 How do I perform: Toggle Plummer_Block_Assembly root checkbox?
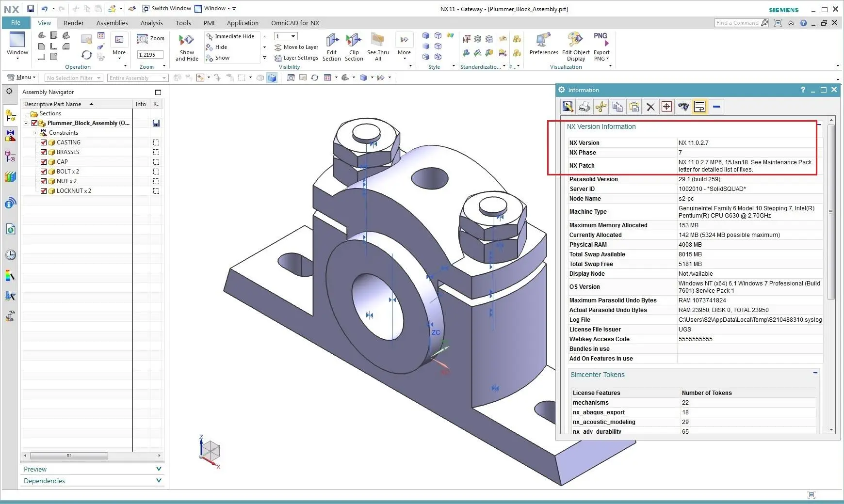[x=34, y=123]
